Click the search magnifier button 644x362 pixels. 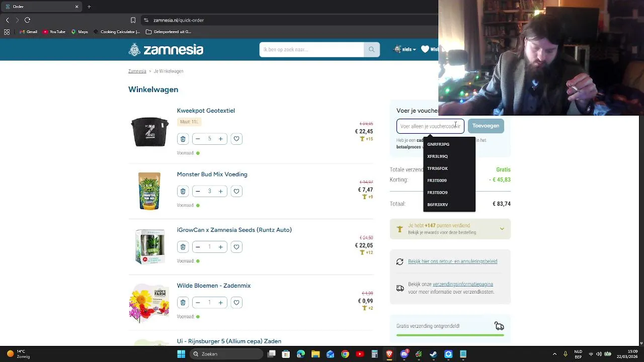click(x=372, y=49)
